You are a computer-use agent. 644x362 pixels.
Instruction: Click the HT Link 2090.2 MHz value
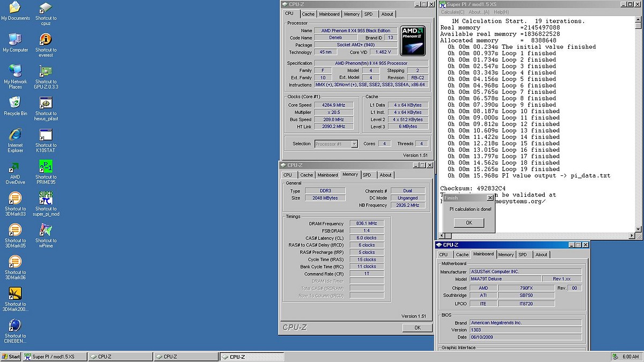pyautogui.click(x=334, y=127)
